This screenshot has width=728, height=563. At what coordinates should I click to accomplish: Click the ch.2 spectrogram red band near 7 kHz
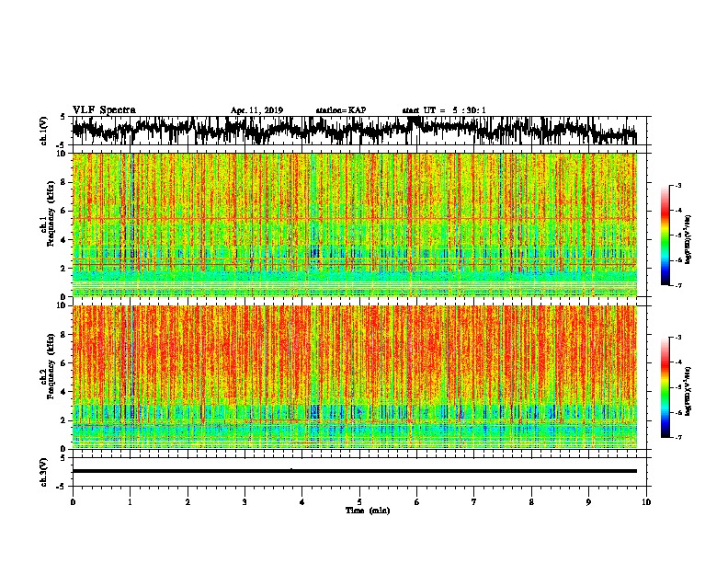click(x=354, y=349)
